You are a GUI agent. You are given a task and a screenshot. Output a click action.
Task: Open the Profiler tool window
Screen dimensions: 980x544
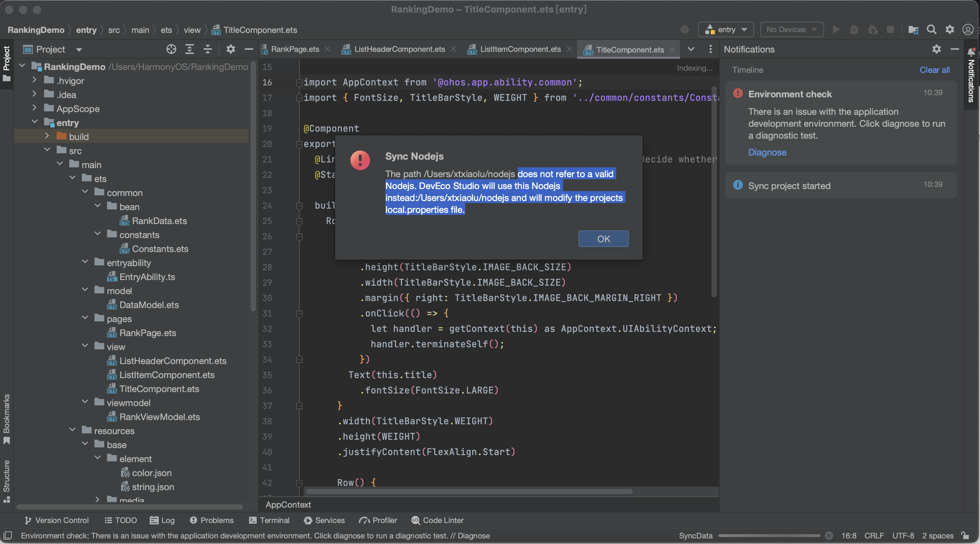point(378,520)
